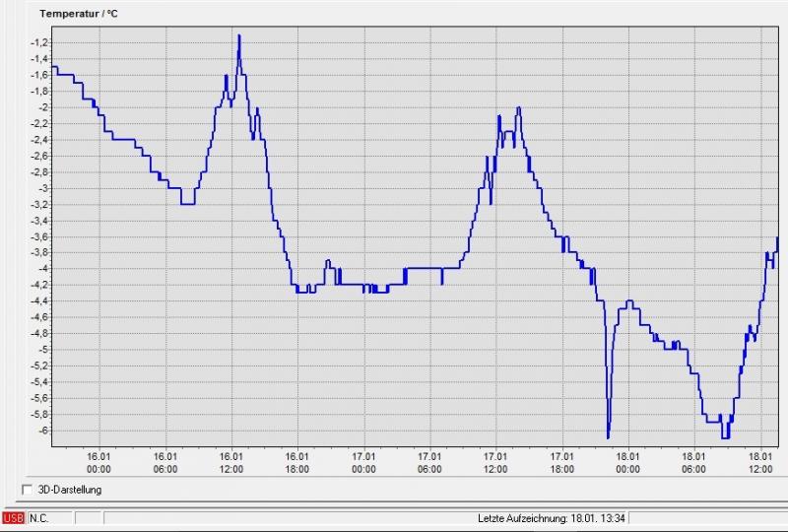Click the Temperatur / °C axis title
This screenshot has width=788, height=532.
click(78, 14)
